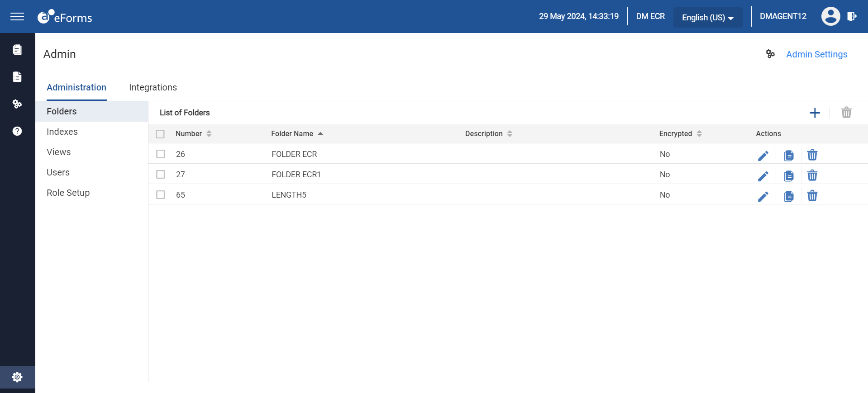Click the List of Folders heading
Image resolution: width=868 pixels, height=393 pixels.
click(185, 113)
